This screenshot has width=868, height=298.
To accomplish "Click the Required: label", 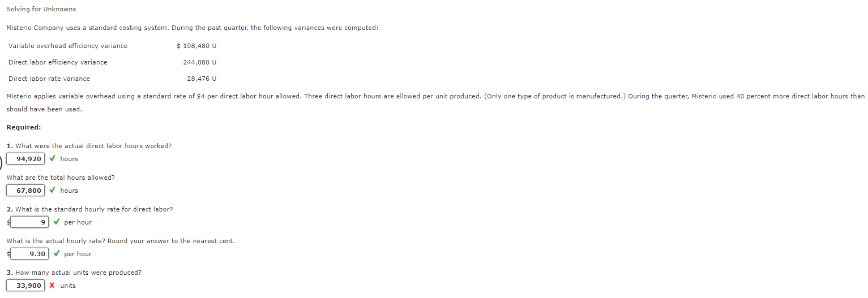I will click(24, 127).
